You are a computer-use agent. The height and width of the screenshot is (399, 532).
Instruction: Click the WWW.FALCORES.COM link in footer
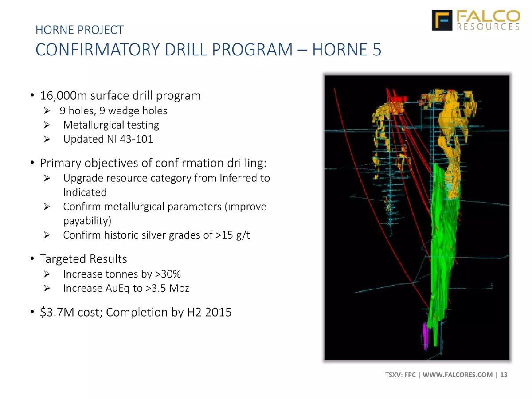pos(458,375)
